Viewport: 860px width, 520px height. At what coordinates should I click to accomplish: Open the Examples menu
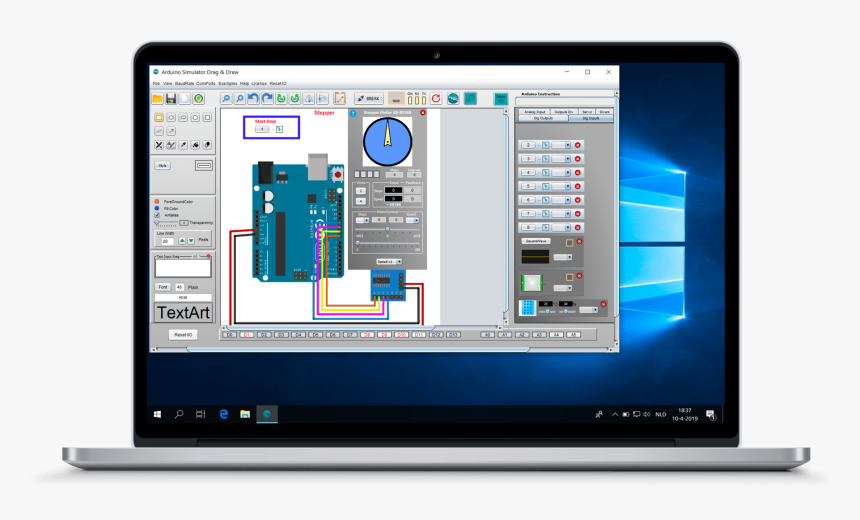(x=228, y=83)
